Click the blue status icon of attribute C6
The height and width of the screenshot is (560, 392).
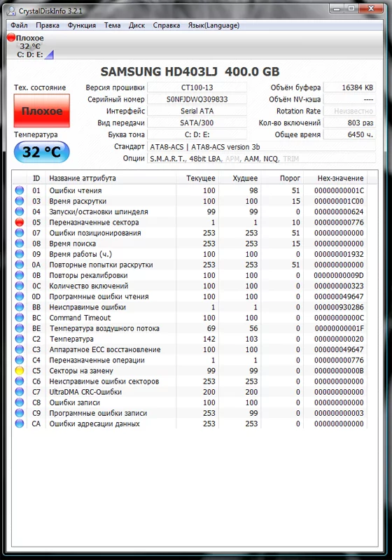(x=20, y=381)
